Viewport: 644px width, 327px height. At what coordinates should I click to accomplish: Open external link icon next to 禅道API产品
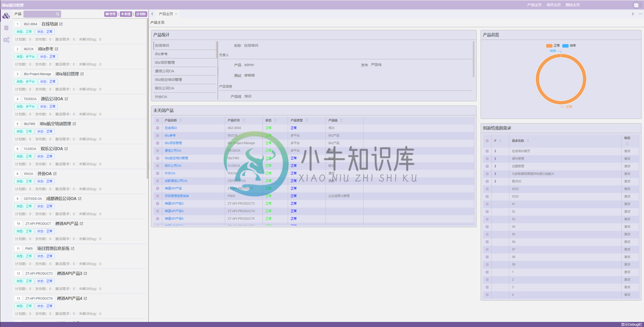coord(81,223)
